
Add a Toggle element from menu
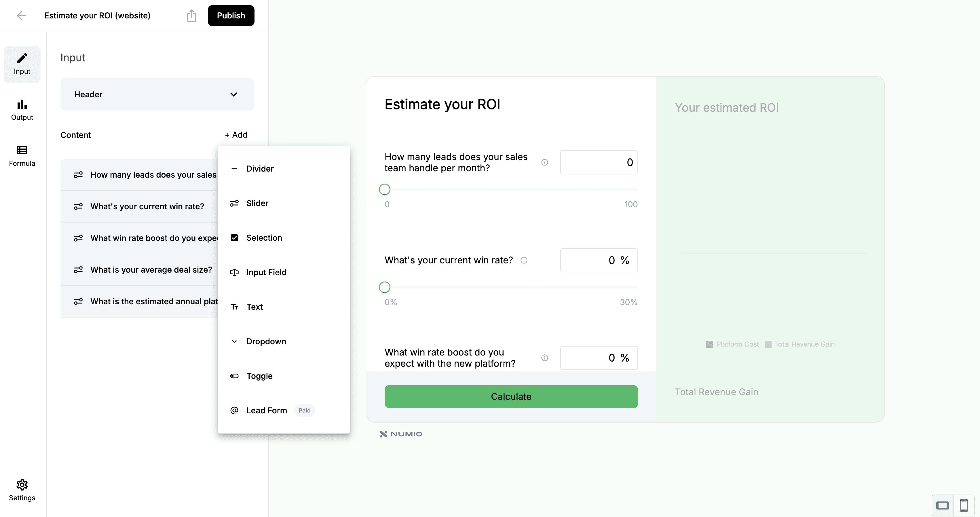259,376
